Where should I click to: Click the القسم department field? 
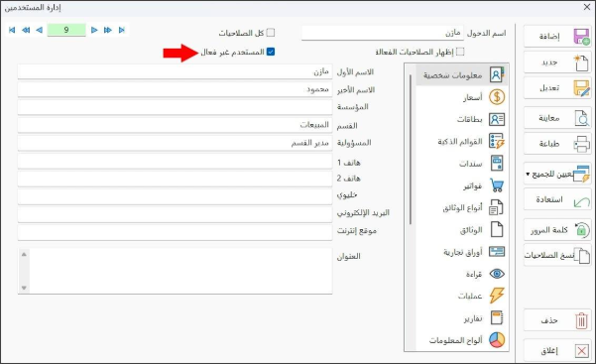coord(175,125)
